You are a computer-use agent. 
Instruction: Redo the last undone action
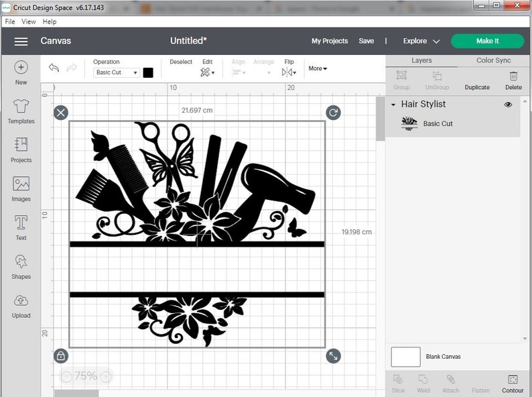point(71,68)
